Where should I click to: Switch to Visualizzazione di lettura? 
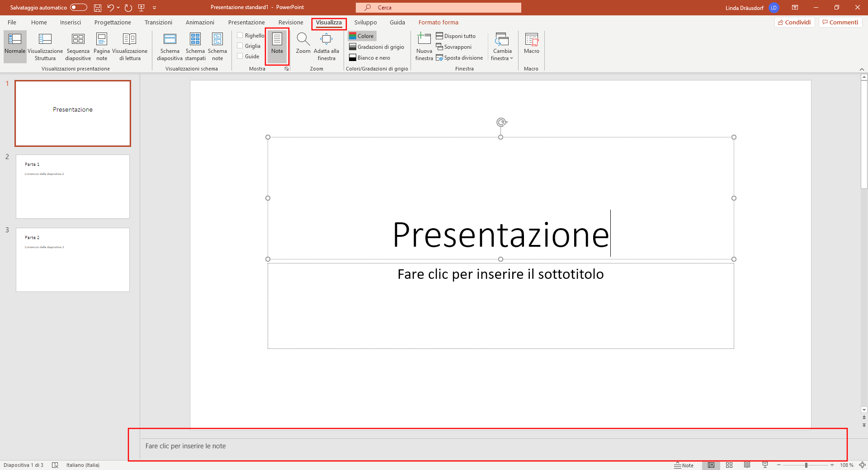[x=130, y=46]
